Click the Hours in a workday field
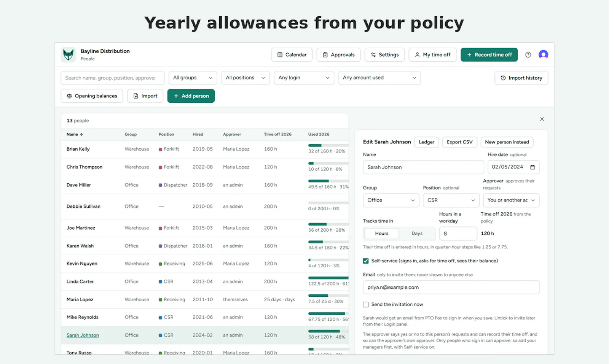Screen dimensions: 609x364 pos(458,234)
